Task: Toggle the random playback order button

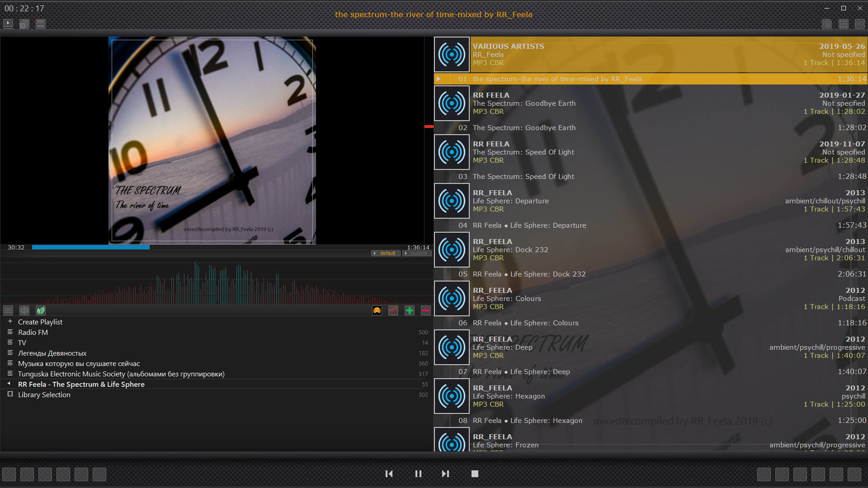Action: coord(416,253)
